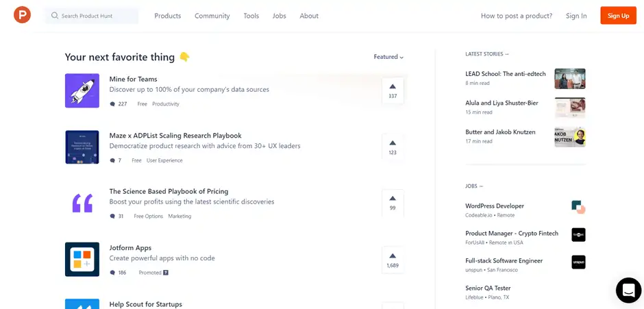
Task: Open How to post a product link
Action: tap(516, 16)
